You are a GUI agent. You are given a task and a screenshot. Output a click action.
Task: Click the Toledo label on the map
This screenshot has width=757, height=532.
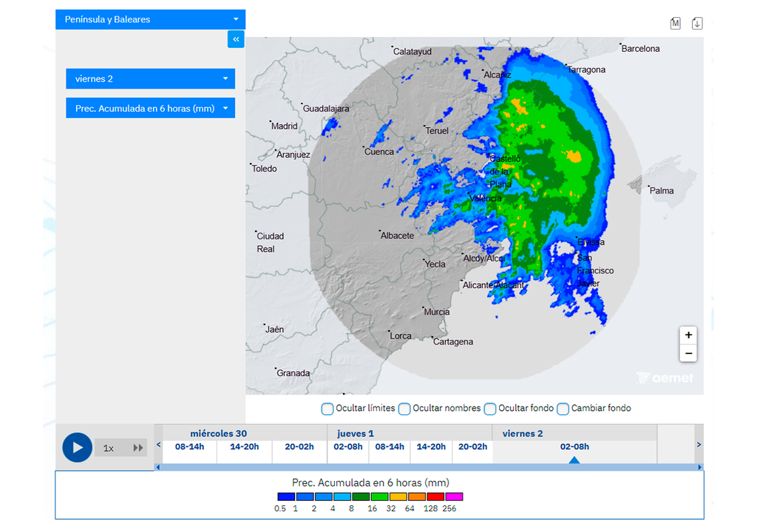pos(264,168)
